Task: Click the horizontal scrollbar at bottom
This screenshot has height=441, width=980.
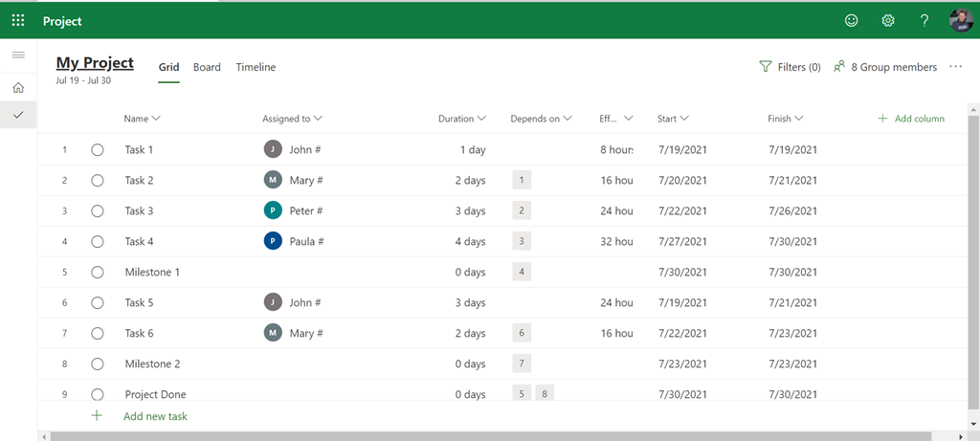Action: click(x=479, y=436)
